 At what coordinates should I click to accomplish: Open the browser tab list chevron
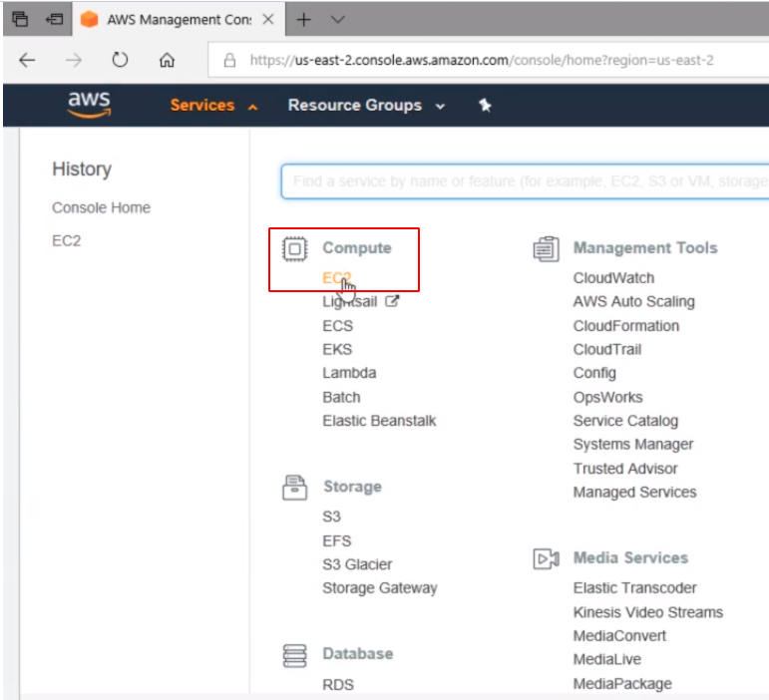(337, 20)
